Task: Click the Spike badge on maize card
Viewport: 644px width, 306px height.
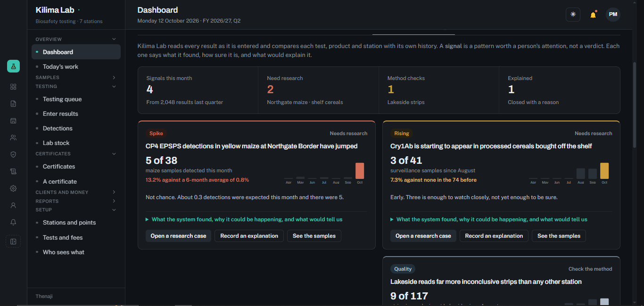Action: pyautogui.click(x=156, y=133)
